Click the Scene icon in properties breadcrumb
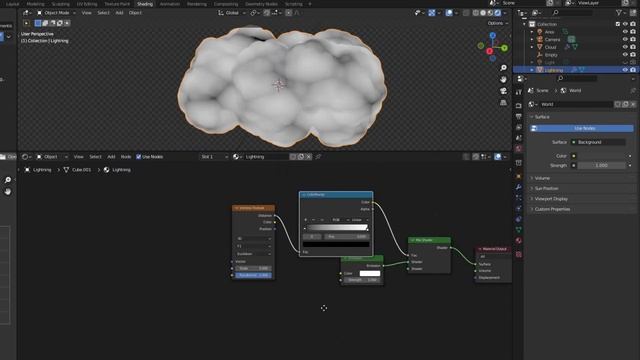Image resolution: width=640 pixels, height=360 pixels. point(531,91)
